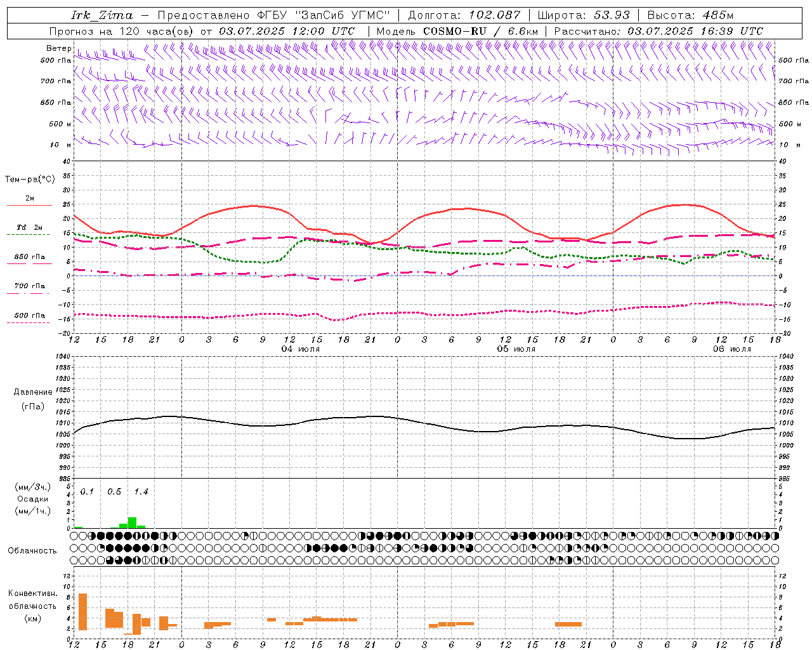Click the '06 июля' date label

[731, 349]
